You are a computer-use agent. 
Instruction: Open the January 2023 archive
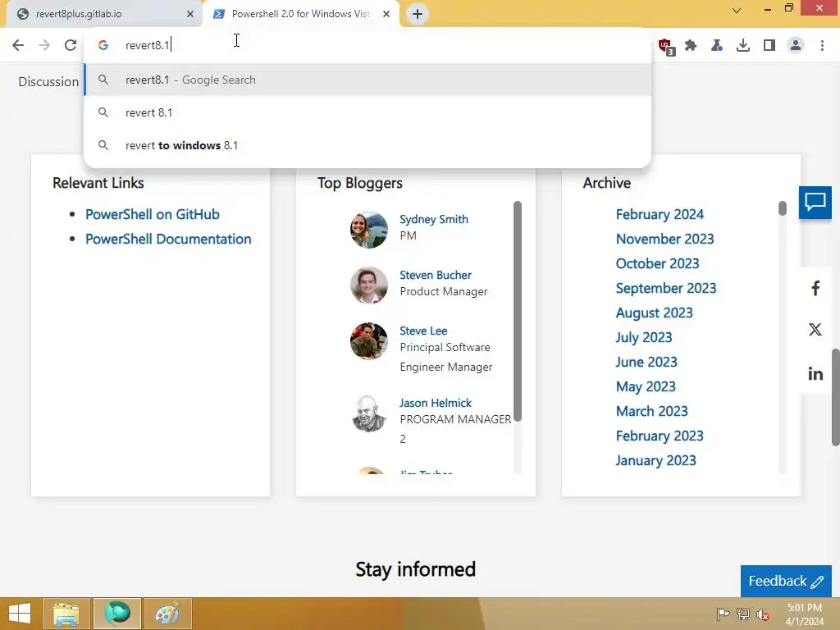[x=655, y=461]
